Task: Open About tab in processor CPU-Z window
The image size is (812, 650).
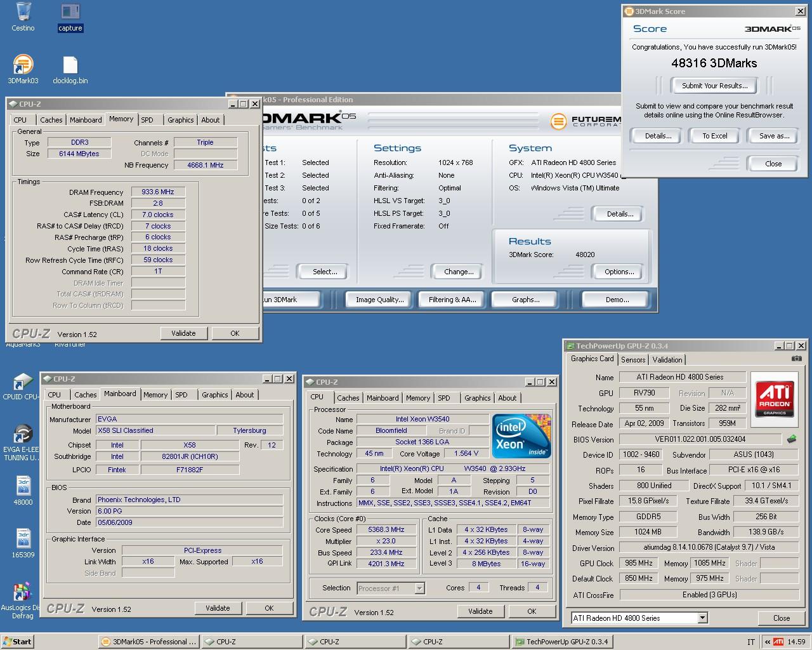Action: click(507, 398)
